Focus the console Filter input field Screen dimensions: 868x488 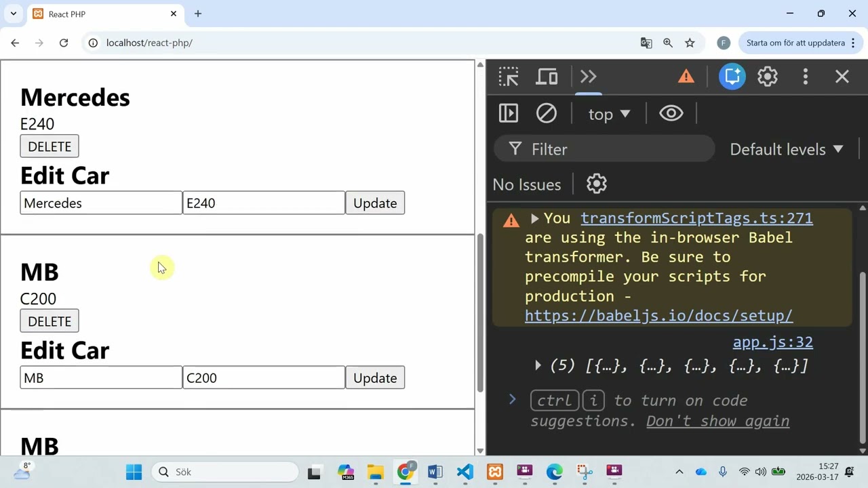point(604,149)
